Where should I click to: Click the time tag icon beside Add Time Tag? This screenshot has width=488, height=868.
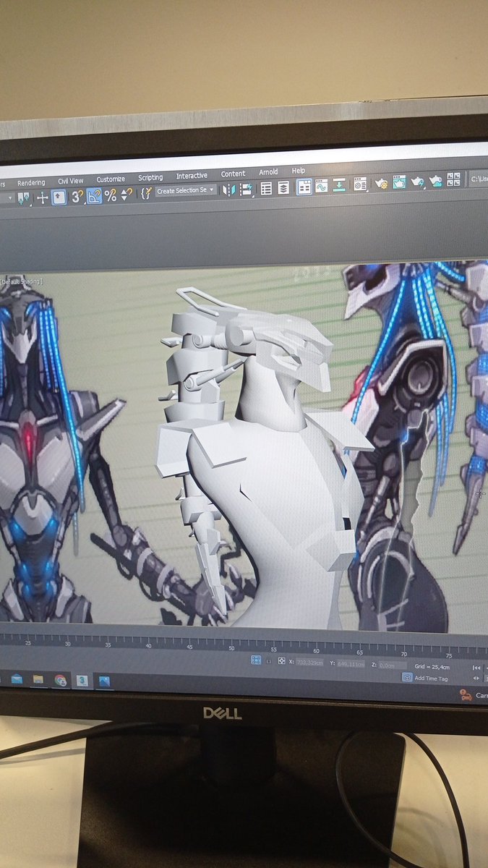(408, 677)
